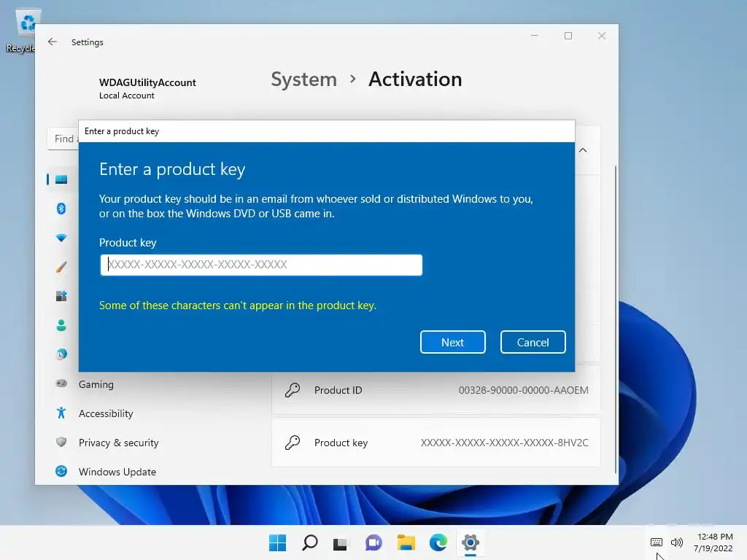
Task: Click the volume speaker tray icon
Action: 676,542
